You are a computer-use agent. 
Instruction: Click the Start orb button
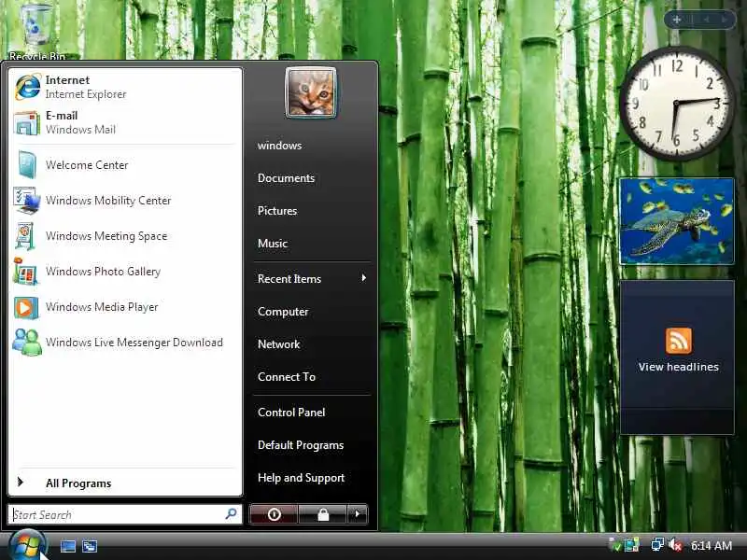(x=27, y=546)
